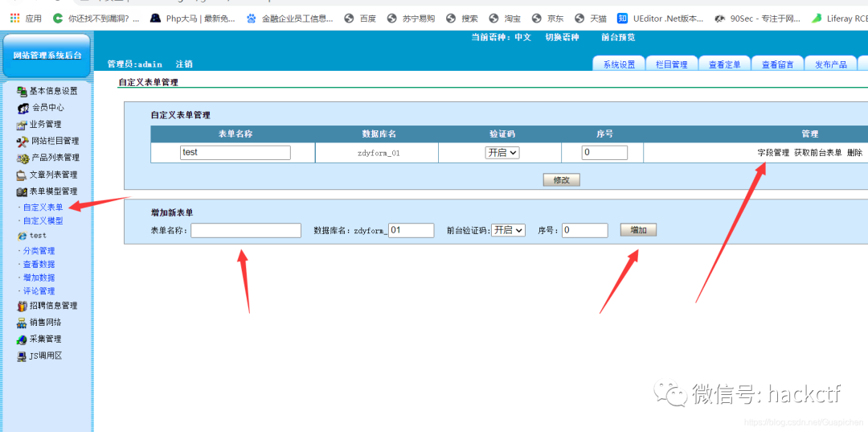The image size is (868, 432).
Task: Click globe icon beside 苏宁易购 bookmark
Action: click(392, 19)
